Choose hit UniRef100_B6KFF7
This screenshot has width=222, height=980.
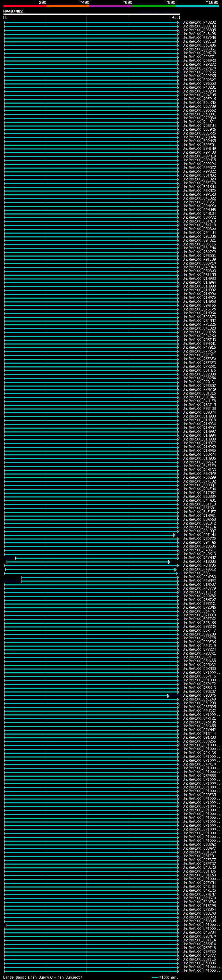199,630
